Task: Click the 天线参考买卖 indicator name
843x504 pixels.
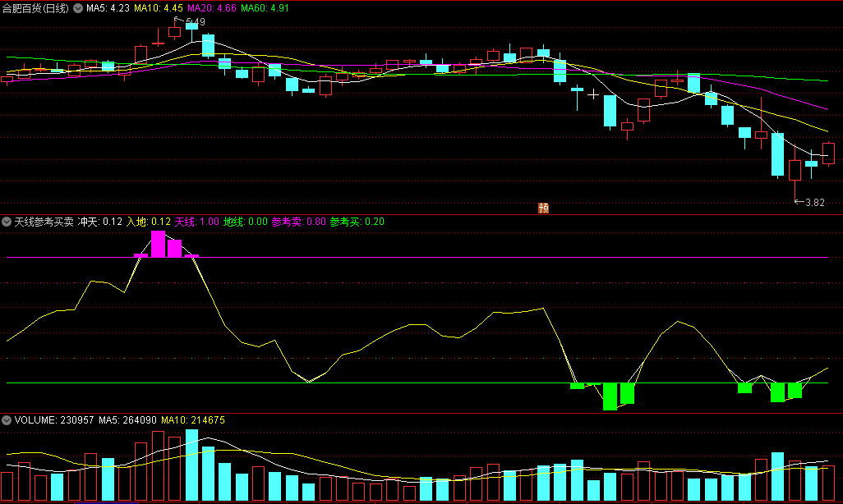Action: (x=44, y=222)
